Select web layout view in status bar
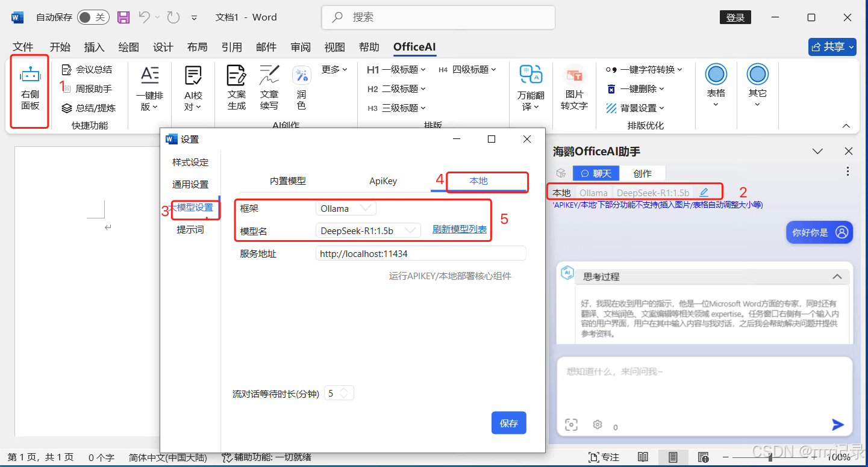Viewport: 868px width, 467px height. click(x=703, y=457)
